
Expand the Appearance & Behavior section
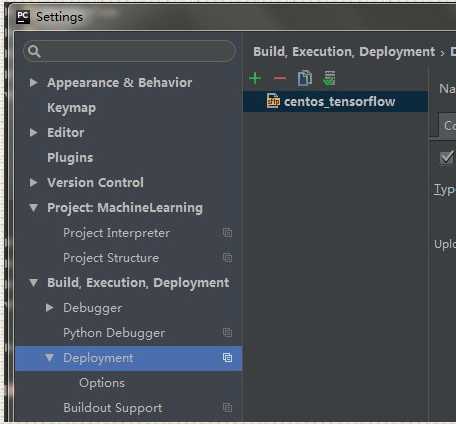click(x=33, y=82)
